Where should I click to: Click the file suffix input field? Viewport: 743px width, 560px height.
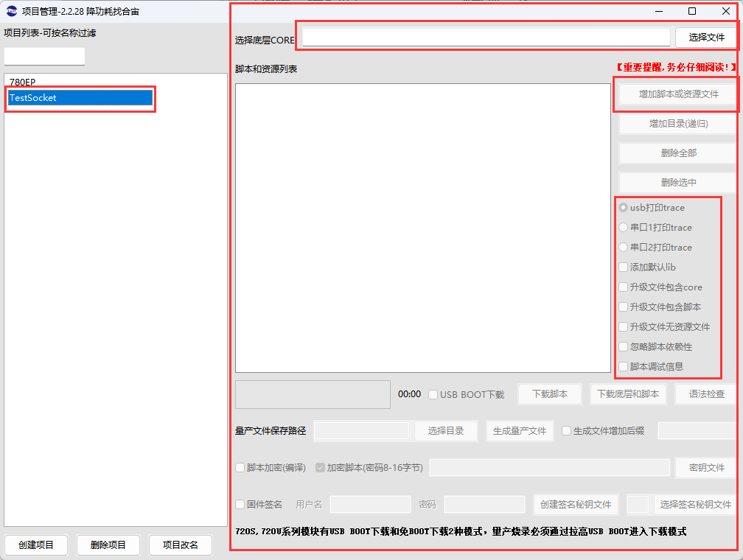pos(697,431)
